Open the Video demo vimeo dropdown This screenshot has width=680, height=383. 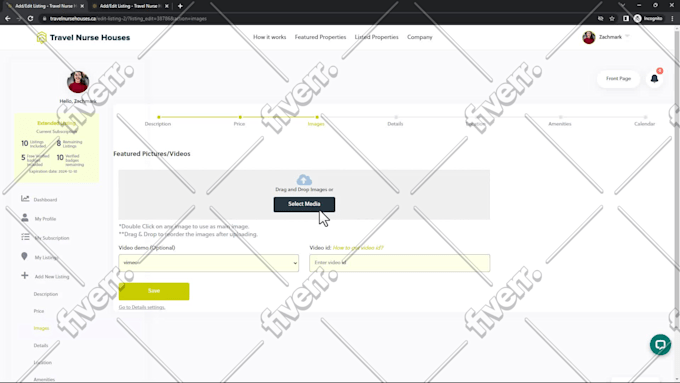[x=209, y=263]
